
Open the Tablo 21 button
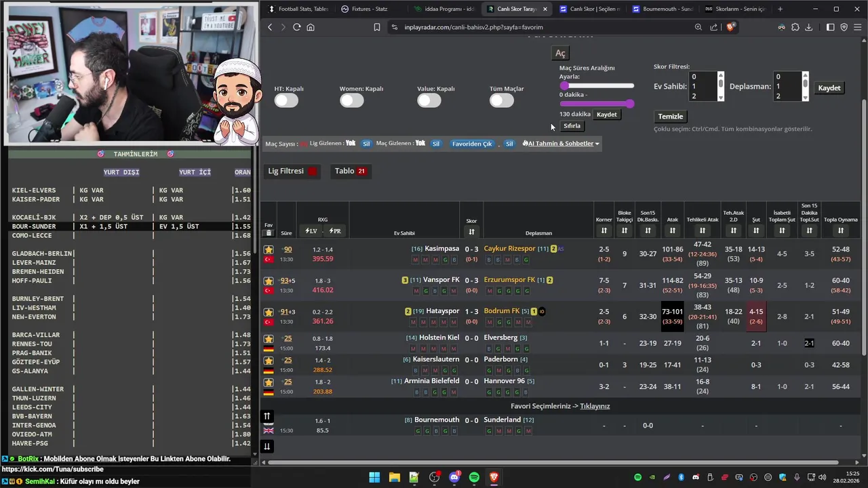click(x=351, y=171)
